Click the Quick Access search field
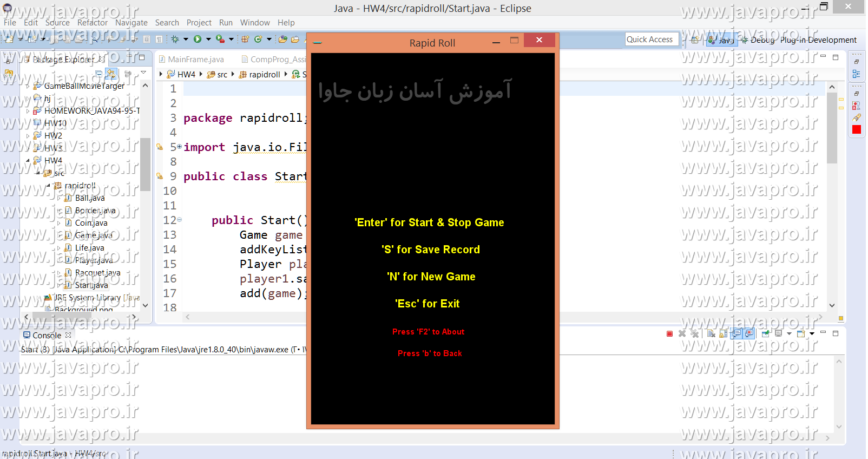Image resolution: width=868 pixels, height=459 pixels. click(651, 40)
